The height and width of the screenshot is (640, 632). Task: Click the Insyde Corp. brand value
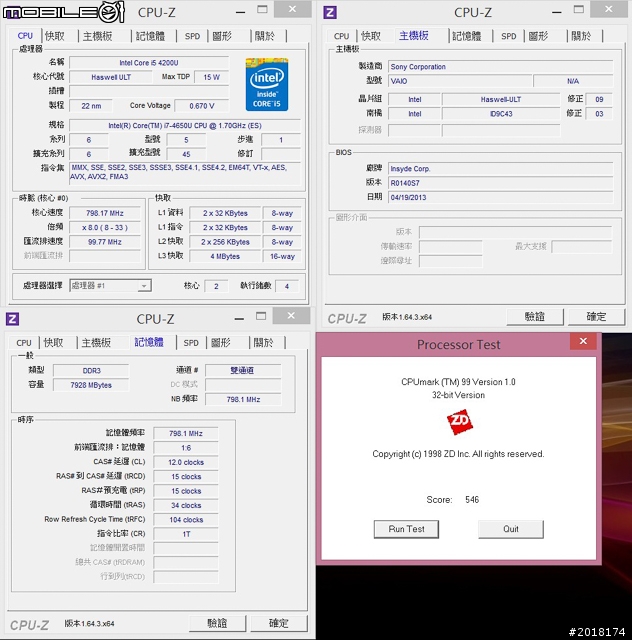tap(410, 169)
